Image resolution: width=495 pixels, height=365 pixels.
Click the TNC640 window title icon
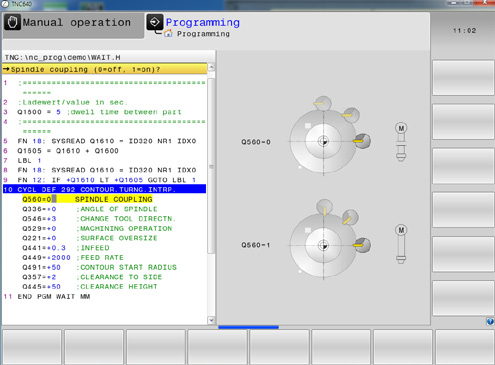[x=5, y=4]
